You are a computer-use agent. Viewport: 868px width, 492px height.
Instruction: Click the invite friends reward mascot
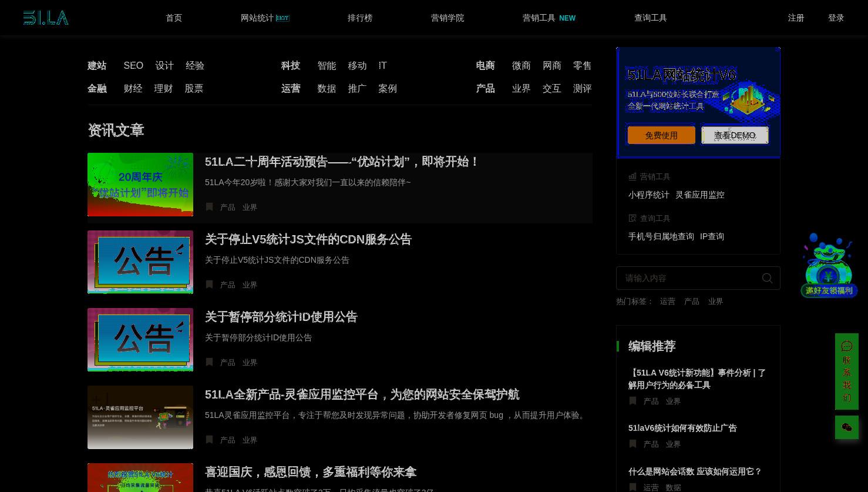click(x=829, y=265)
